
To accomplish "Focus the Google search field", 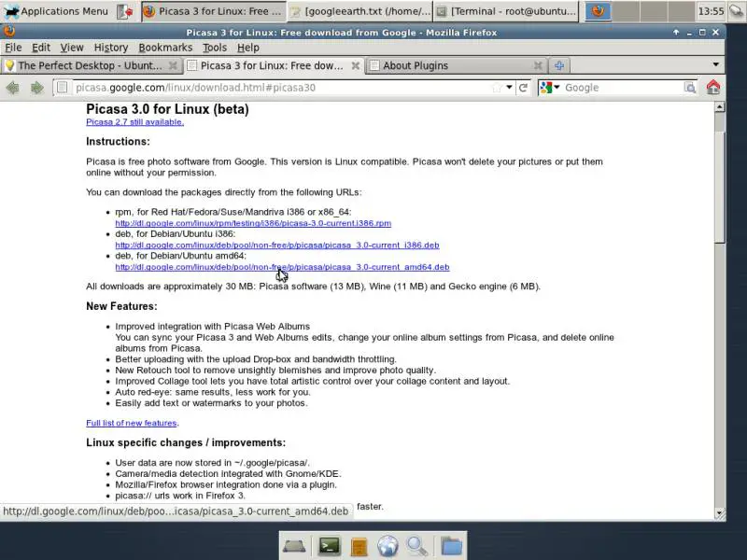I will click(623, 88).
